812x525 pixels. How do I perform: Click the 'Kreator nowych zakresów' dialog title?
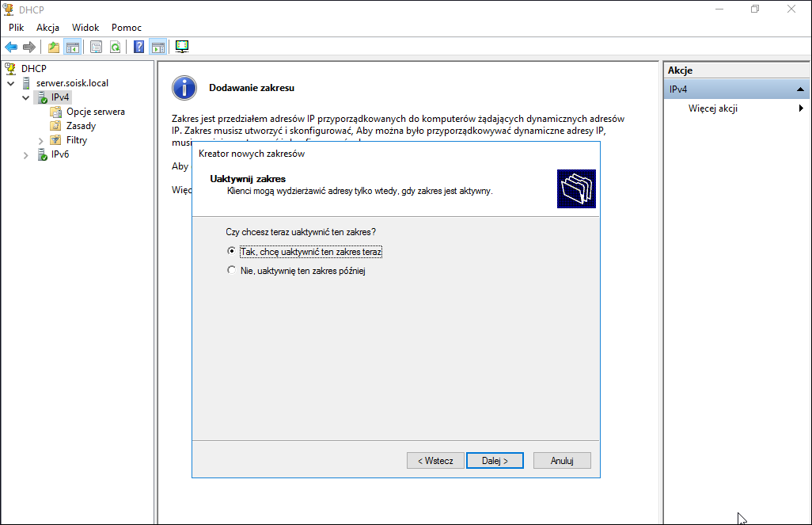pos(252,154)
